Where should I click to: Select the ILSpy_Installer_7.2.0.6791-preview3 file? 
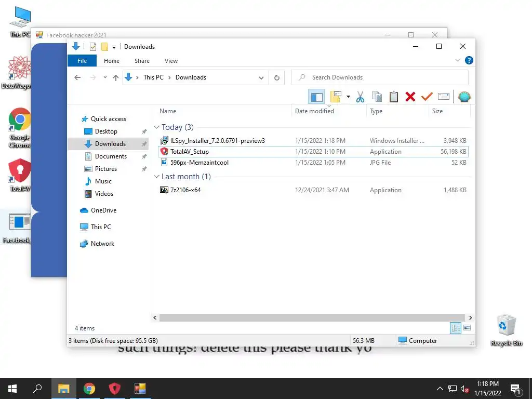pyautogui.click(x=313, y=140)
